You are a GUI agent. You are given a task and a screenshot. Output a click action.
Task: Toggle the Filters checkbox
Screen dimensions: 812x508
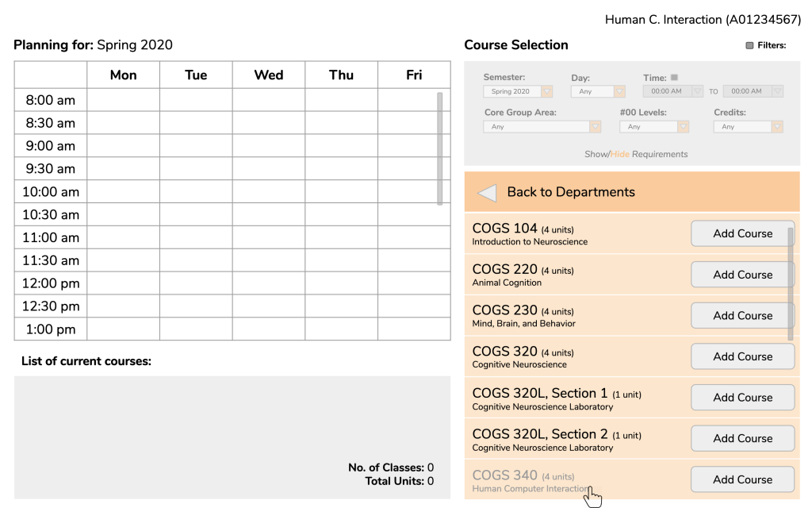tap(749, 45)
